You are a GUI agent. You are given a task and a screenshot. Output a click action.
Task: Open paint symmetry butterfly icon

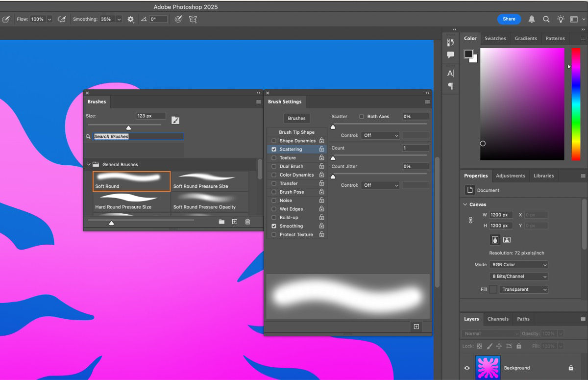pyautogui.click(x=193, y=19)
